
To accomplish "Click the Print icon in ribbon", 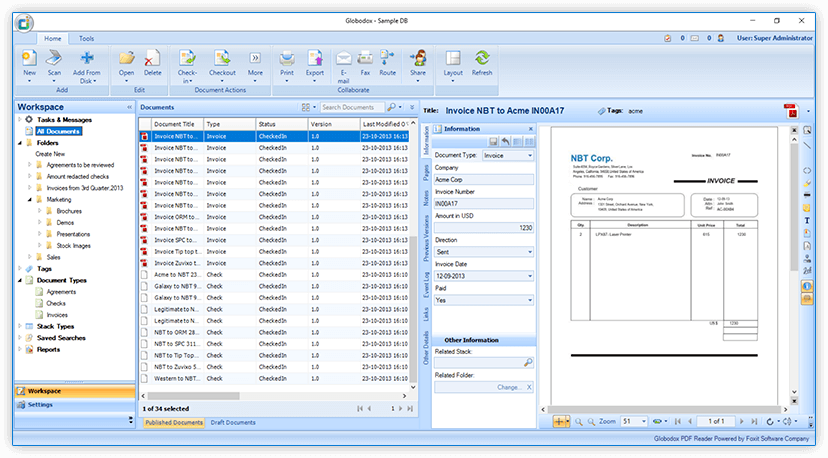I will coord(287,58).
